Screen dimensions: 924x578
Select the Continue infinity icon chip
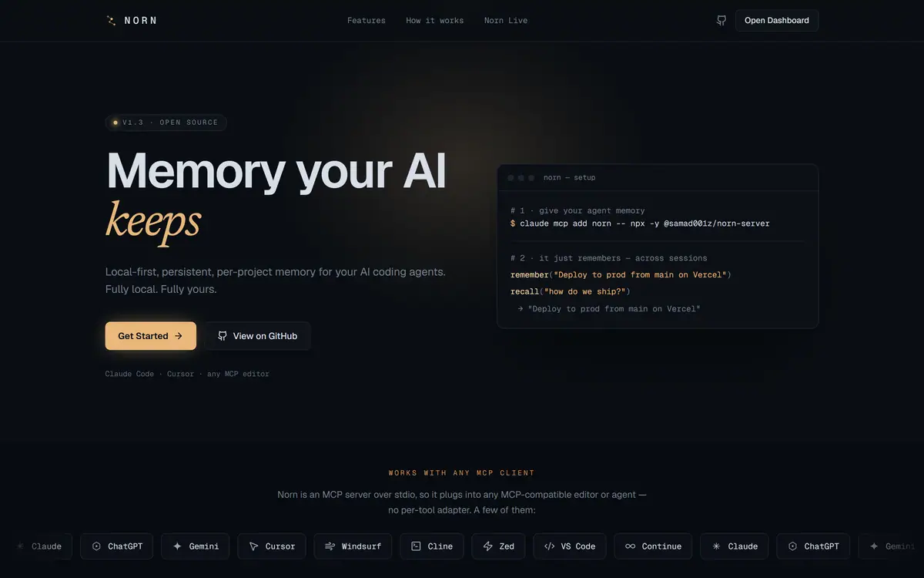653,546
